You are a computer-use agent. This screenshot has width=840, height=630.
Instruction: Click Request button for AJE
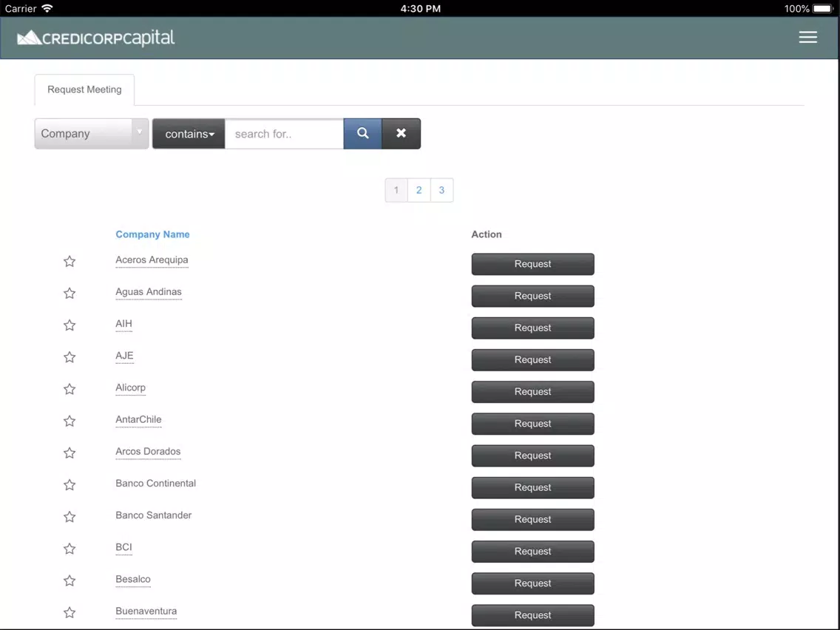(533, 360)
